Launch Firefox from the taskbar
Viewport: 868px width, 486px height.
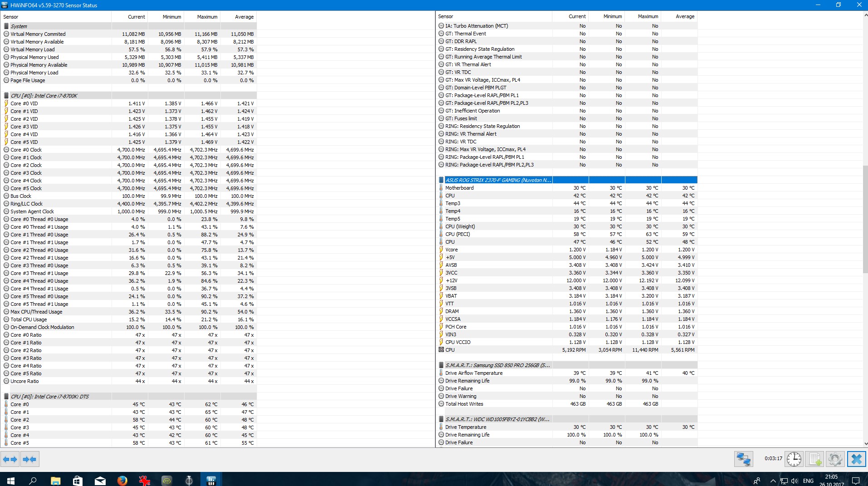122,480
